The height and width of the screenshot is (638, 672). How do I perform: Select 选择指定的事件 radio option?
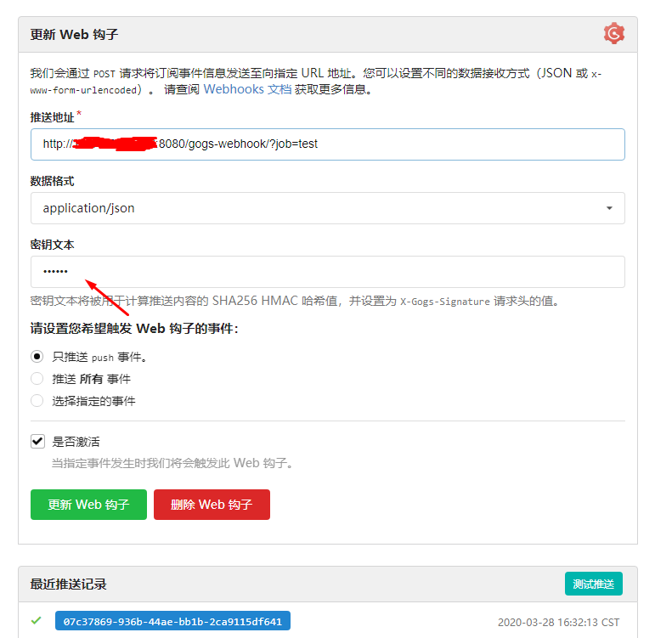tap(37, 401)
